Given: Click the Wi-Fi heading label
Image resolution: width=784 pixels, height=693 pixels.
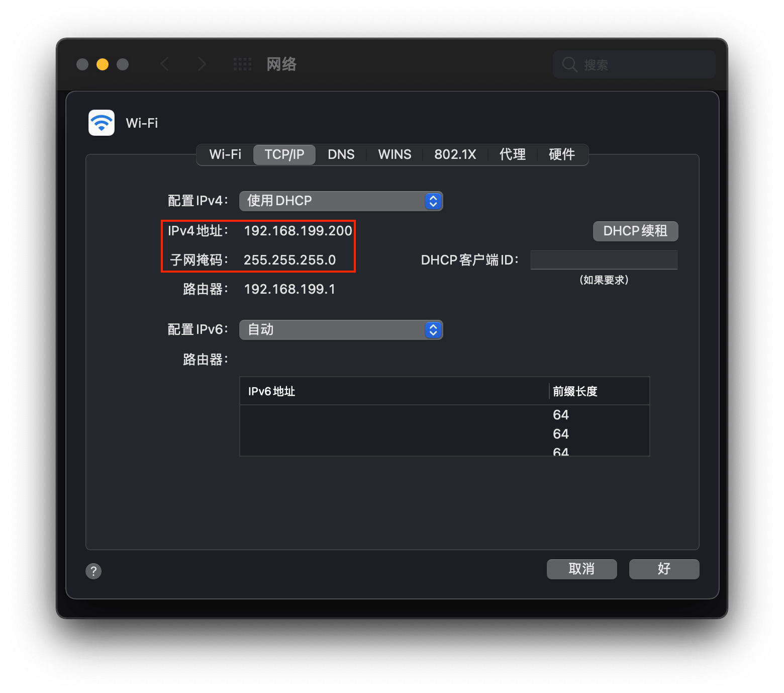Looking at the screenshot, I should (142, 123).
